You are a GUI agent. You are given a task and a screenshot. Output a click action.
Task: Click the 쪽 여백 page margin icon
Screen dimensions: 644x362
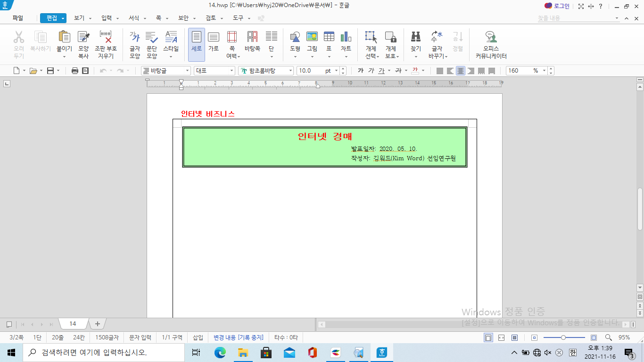pyautogui.click(x=232, y=37)
